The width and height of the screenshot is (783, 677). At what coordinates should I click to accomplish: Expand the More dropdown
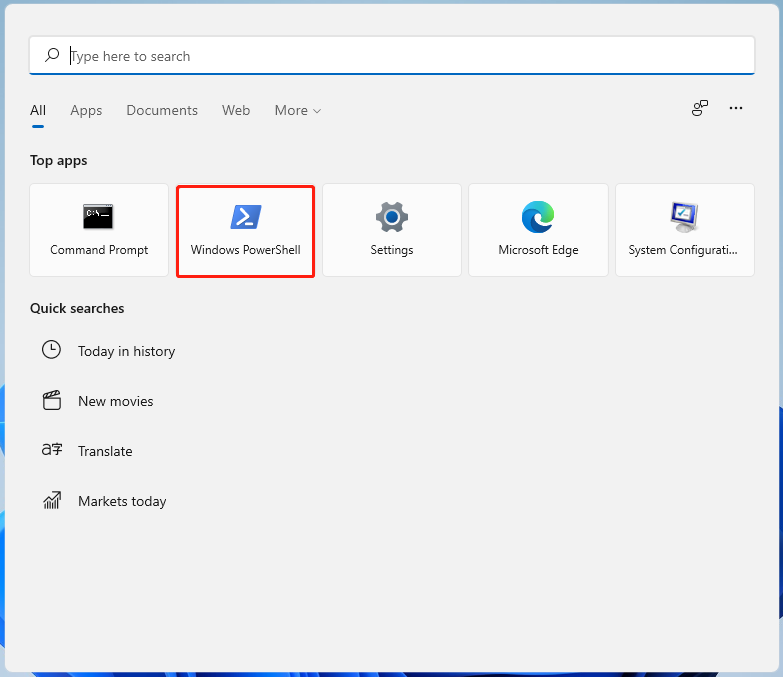coord(298,110)
